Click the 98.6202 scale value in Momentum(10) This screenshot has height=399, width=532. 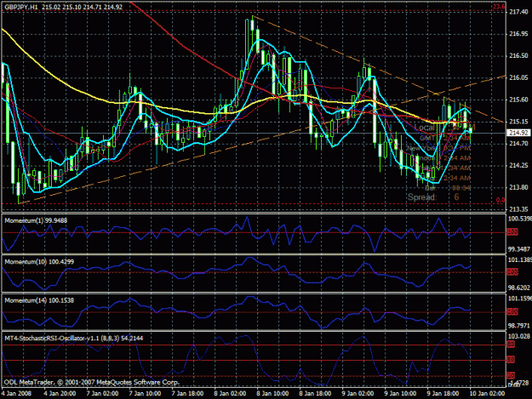[519, 288]
